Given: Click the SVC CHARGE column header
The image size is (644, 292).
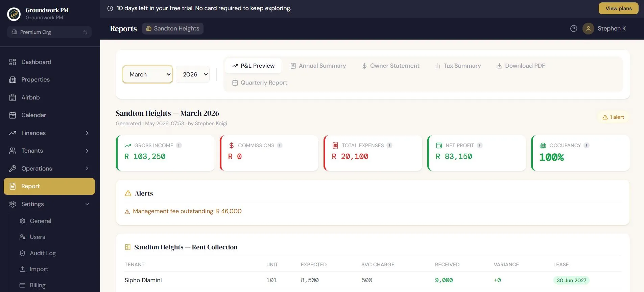Looking at the screenshot, I should point(378,265).
